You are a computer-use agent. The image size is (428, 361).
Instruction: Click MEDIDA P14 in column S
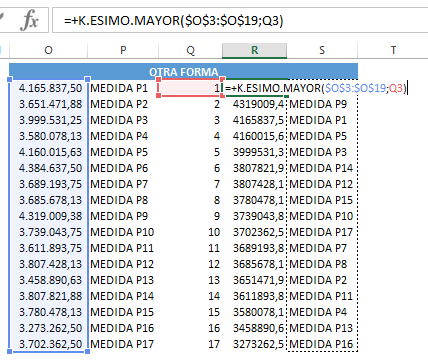point(321,168)
